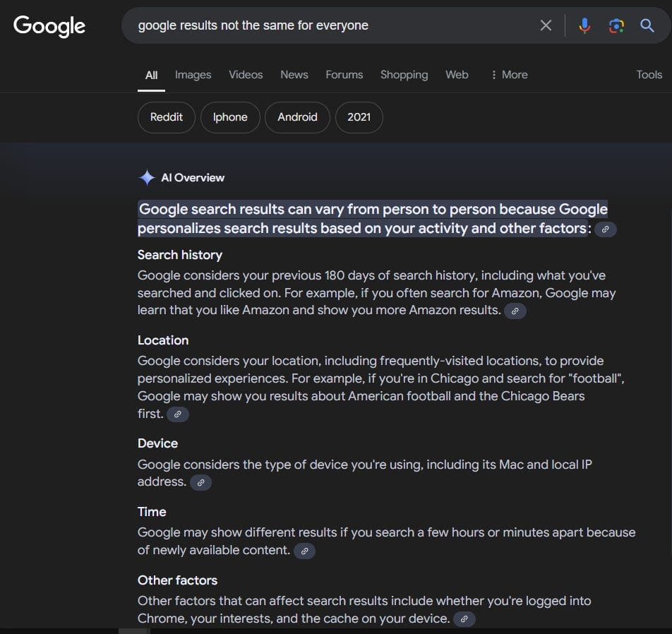Open source link icon beside highlighted summary
Viewport: 672px width, 634px height.
point(606,229)
